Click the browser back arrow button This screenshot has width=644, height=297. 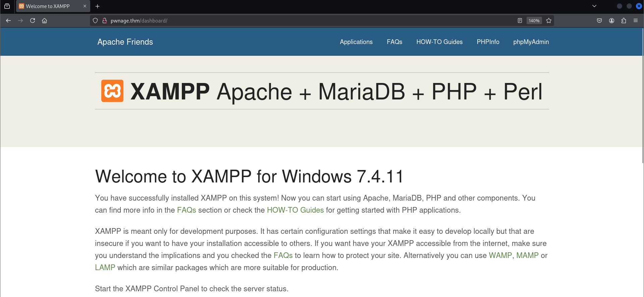click(x=8, y=20)
